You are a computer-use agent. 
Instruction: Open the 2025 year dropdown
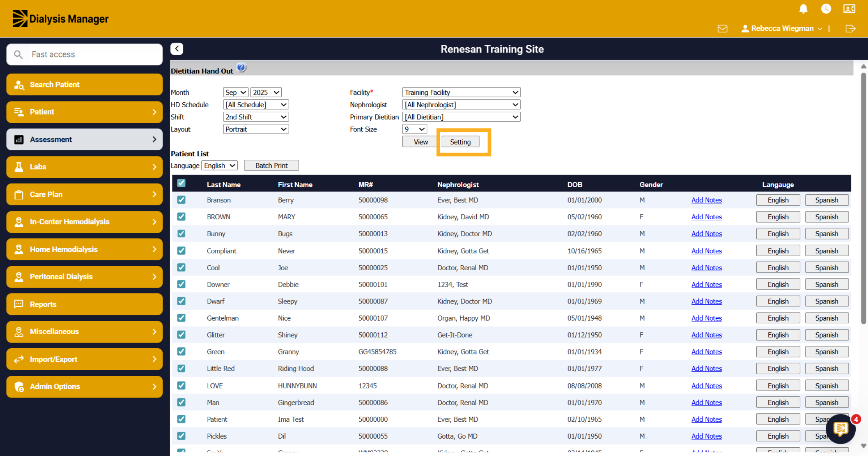[266, 93]
